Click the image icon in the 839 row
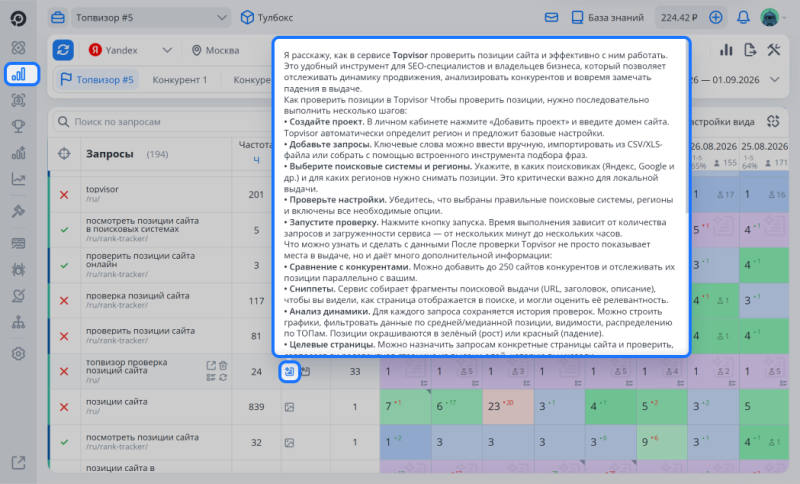The width and height of the screenshot is (800, 484). (x=289, y=407)
